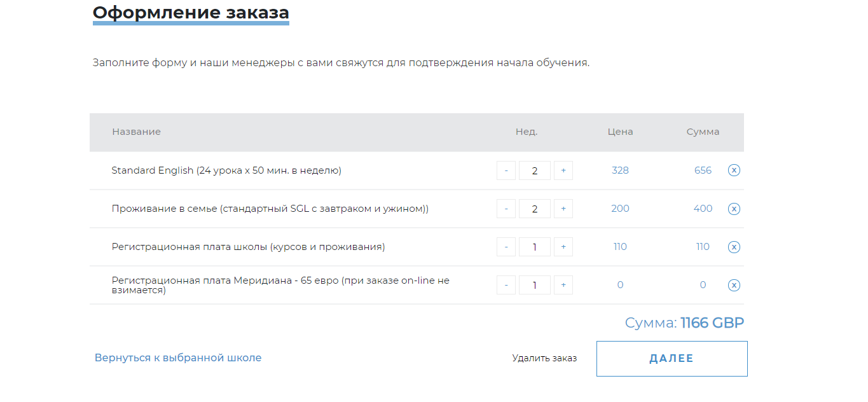868x402 pixels.
Task: Click the family accommodation weeks field
Action: point(535,209)
